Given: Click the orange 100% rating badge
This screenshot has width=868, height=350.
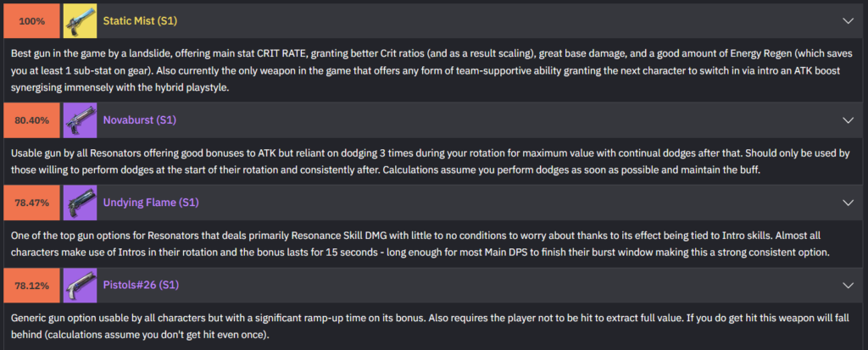Looking at the screenshot, I should (x=31, y=19).
